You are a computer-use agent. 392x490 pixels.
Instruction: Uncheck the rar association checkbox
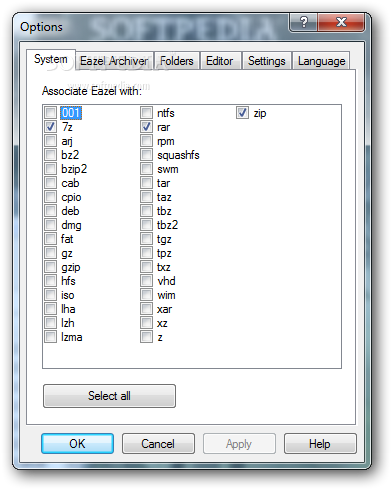point(146,127)
